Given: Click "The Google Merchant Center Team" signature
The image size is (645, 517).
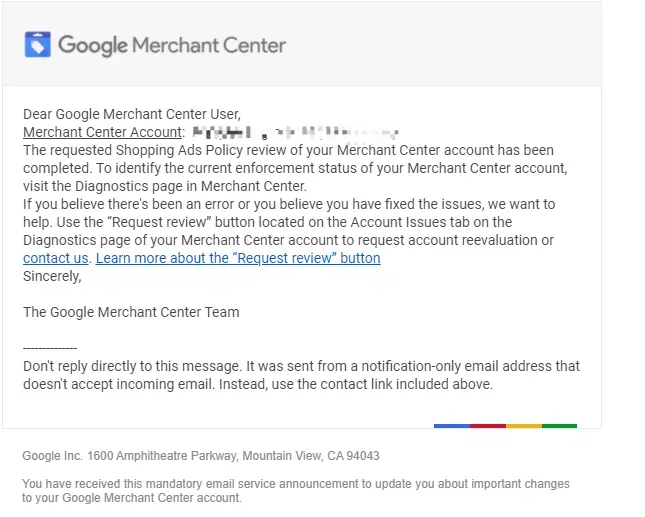Looking at the screenshot, I should pyautogui.click(x=131, y=312).
